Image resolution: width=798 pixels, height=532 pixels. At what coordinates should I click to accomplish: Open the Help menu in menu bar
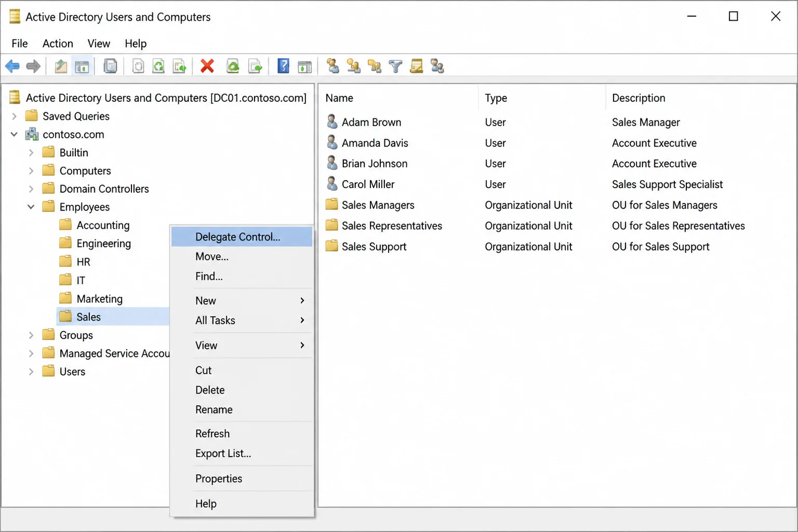click(136, 43)
